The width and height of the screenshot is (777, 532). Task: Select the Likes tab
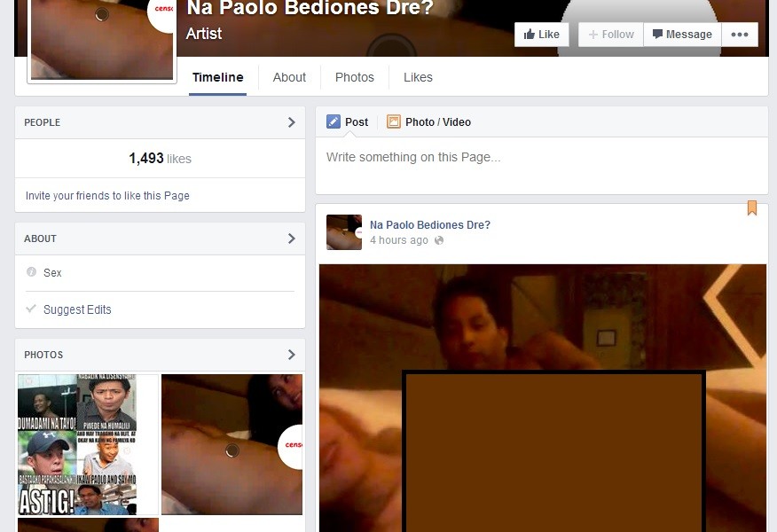point(418,77)
